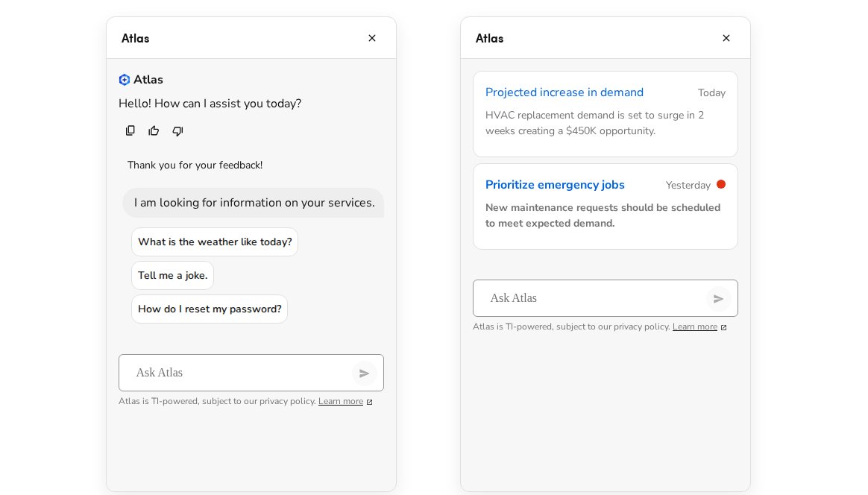Select the 'What is the weather like today?' suggestion
This screenshot has height=495, width=868.
[x=215, y=242]
